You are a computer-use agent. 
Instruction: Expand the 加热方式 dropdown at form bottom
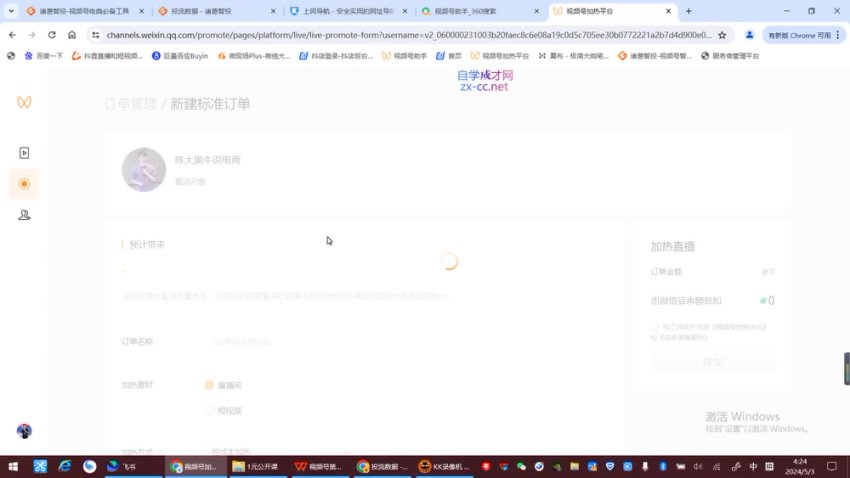point(280,452)
